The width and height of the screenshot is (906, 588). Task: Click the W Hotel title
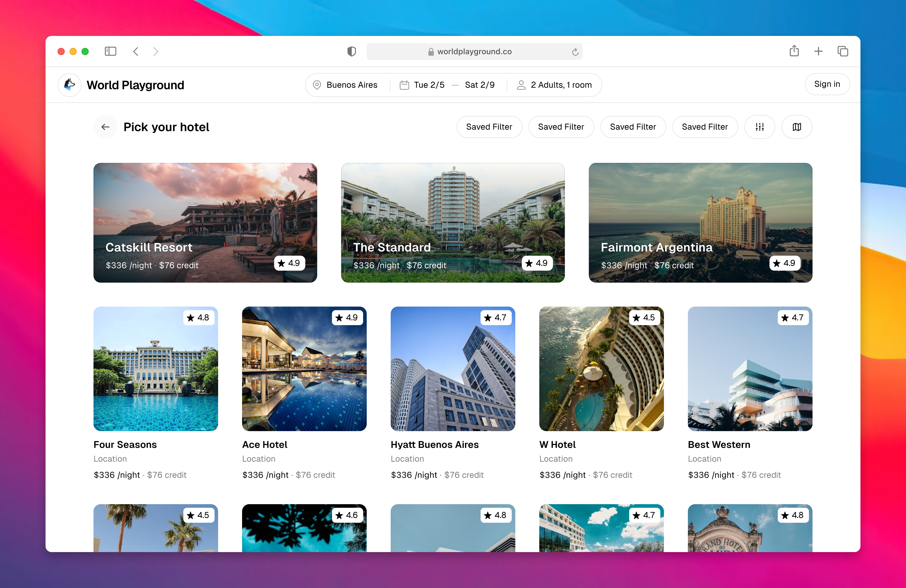[x=557, y=444]
